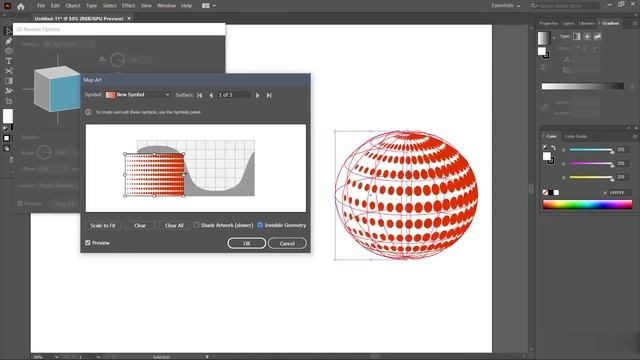Screen dimensions: 640x360
Task: Go to the first surface in Map Art
Action: (x=200, y=95)
